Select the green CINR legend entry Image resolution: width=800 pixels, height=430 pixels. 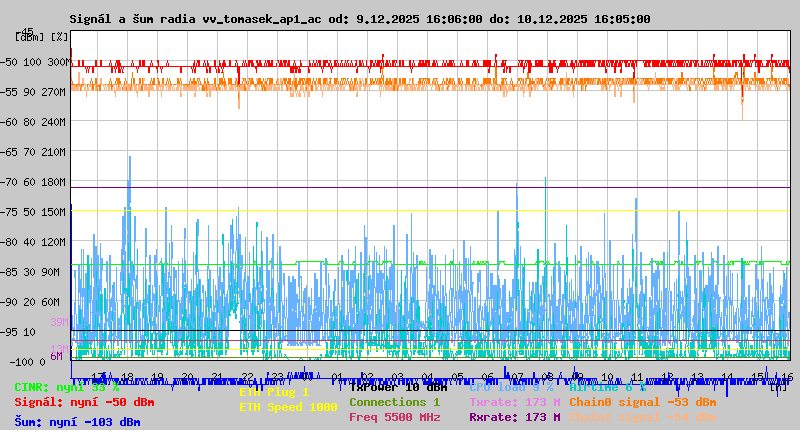click(67, 387)
